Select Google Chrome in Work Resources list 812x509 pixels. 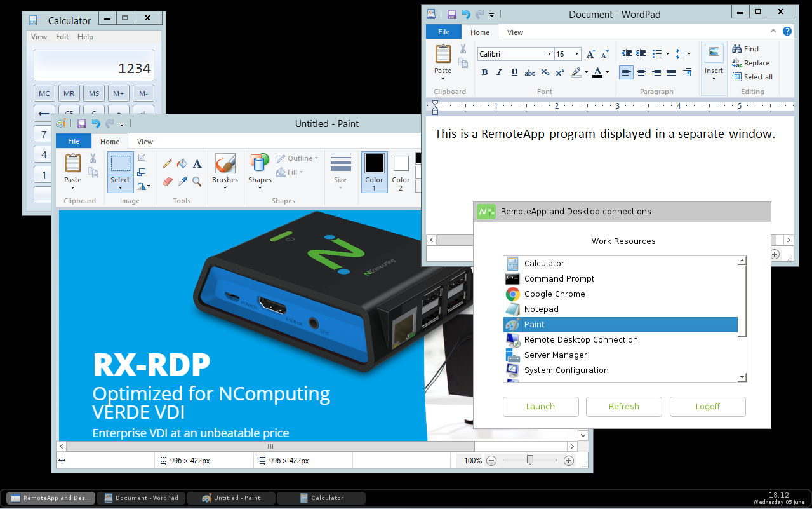[621, 294]
